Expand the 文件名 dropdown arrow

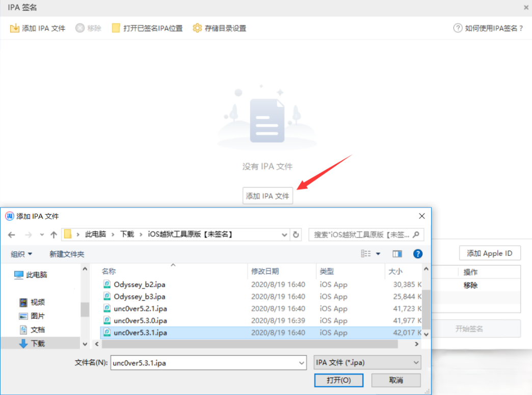click(302, 363)
